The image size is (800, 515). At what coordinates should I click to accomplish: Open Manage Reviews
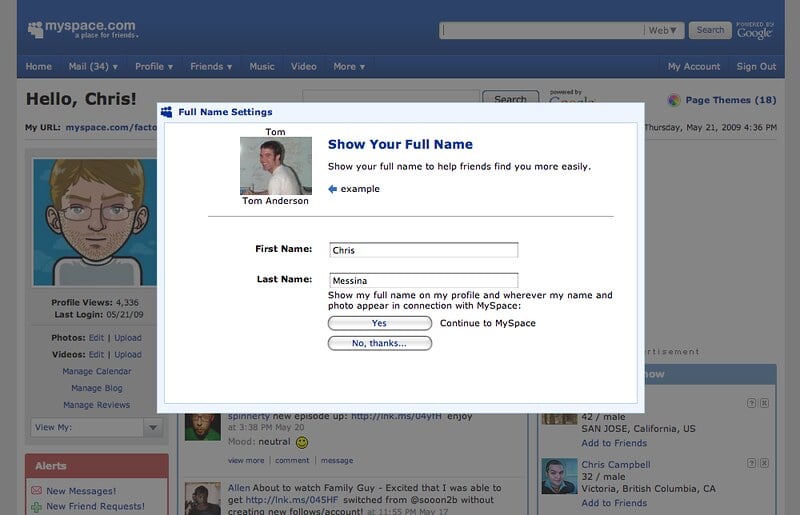[x=96, y=405]
